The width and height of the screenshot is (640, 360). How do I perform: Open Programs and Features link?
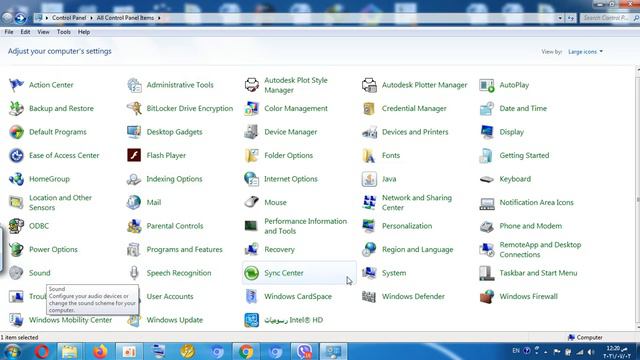pos(184,249)
